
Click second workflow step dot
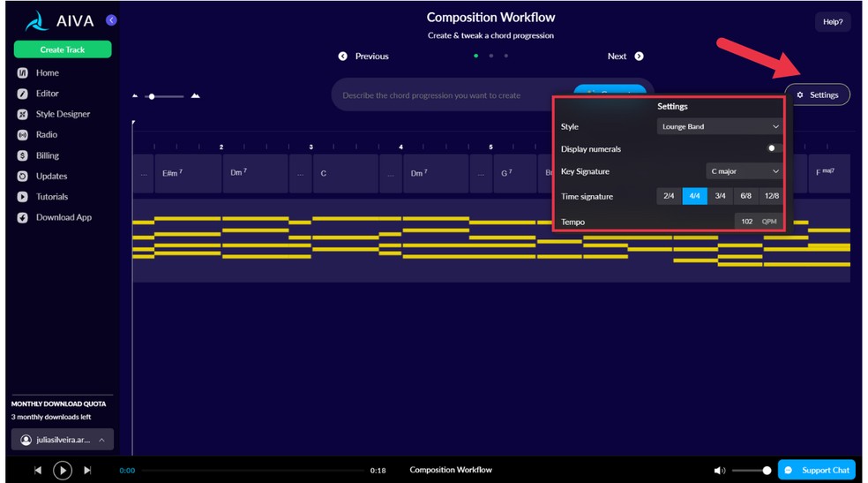(491, 56)
